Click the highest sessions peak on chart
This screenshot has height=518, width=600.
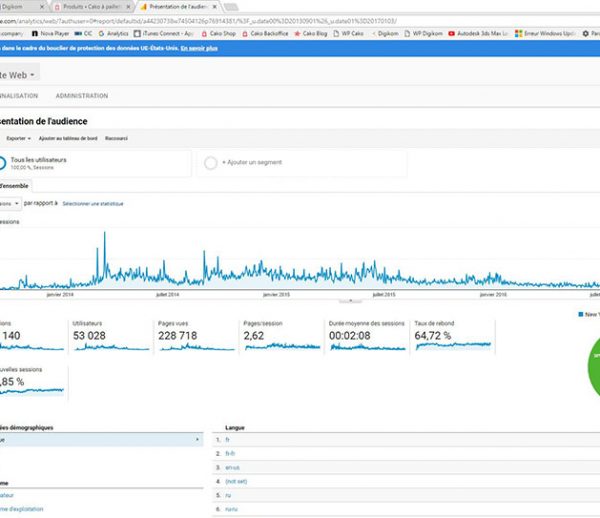(104, 233)
